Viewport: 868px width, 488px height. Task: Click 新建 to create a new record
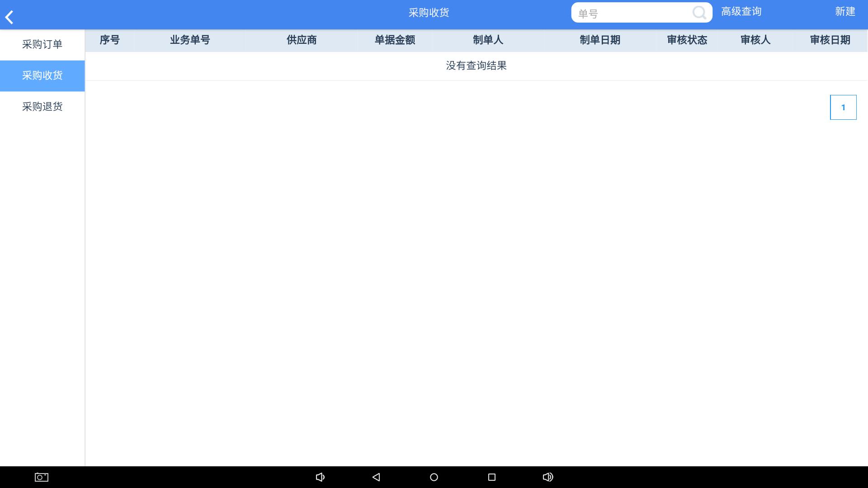coord(845,12)
